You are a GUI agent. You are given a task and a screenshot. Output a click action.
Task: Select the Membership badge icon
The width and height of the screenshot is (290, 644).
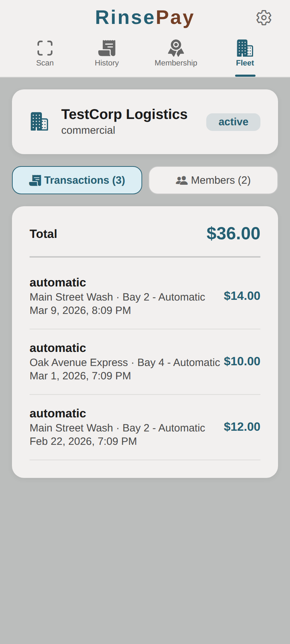point(176,48)
